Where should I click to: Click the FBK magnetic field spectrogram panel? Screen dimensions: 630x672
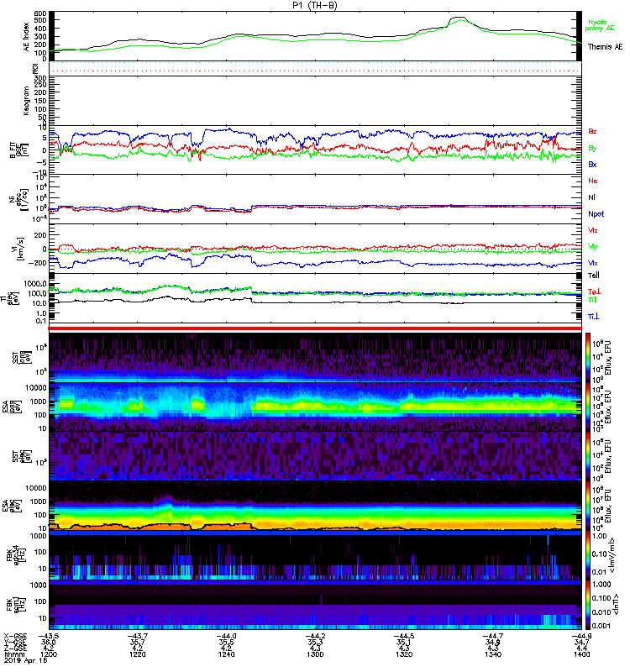[x=315, y=605]
